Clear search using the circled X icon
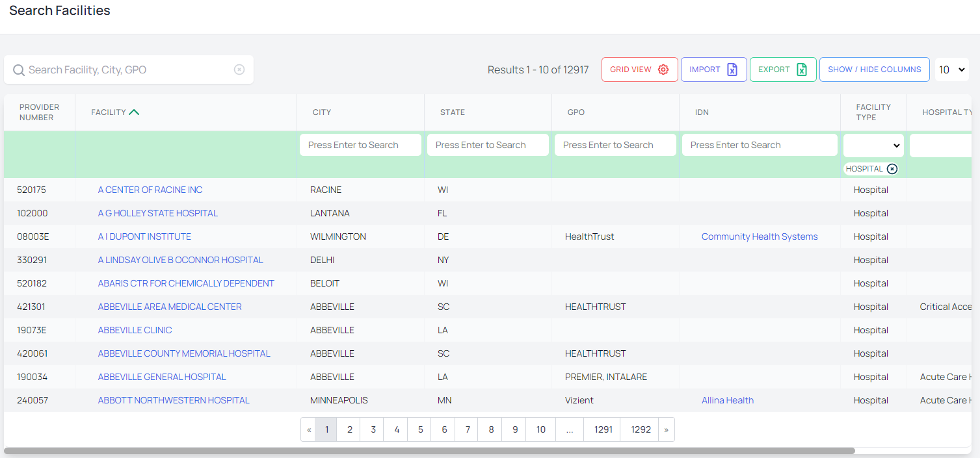 pyautogui.click(x=239, y=70)
